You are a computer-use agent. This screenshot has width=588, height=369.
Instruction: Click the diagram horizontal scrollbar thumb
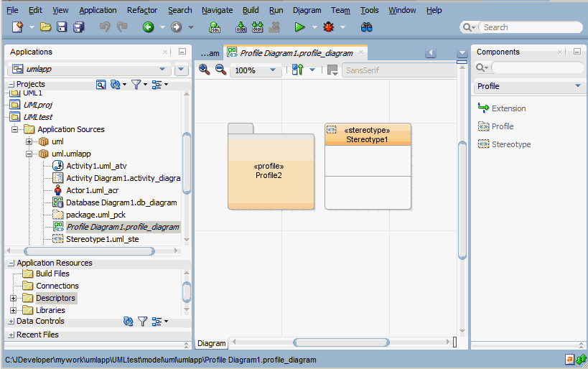click(x=341, y=342)
